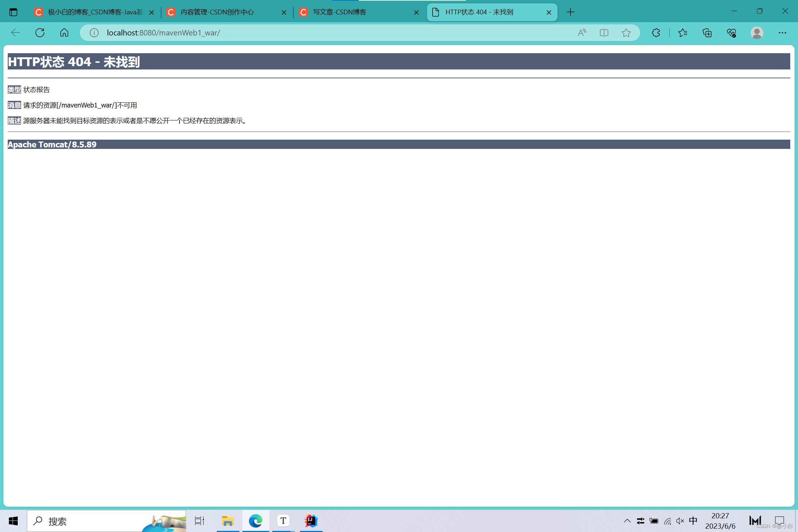Open IntelliJ IDEA from the taskbar

tap(311, 521)
